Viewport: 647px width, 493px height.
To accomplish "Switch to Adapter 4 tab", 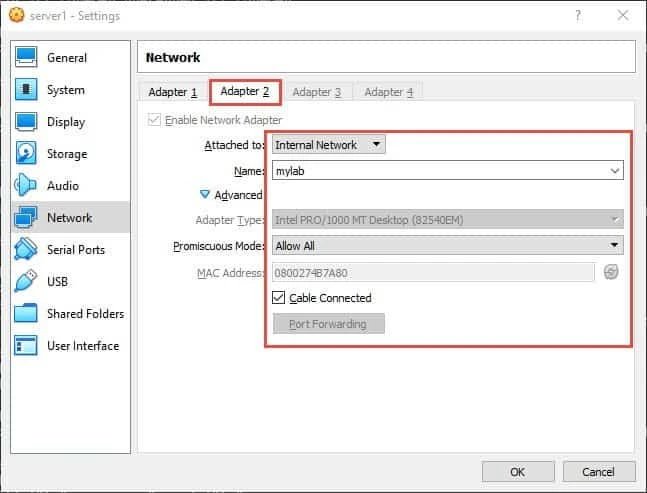I will [x=388, y=92].
